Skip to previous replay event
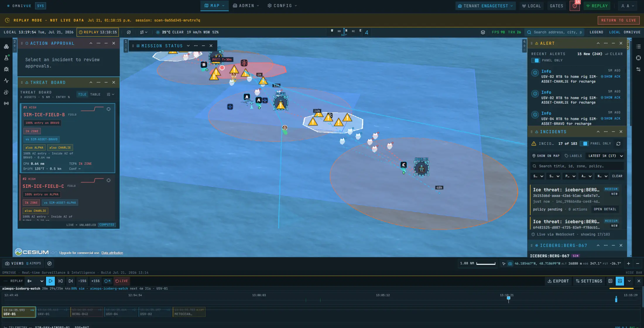The height and width of the screenshot is (328, 644). [x=61, y=281]
